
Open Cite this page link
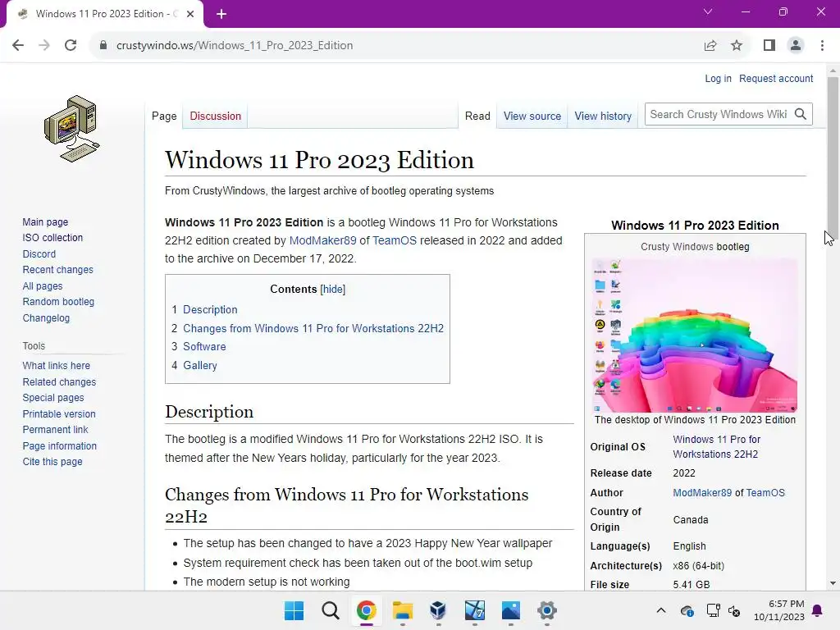coord(52,462)
